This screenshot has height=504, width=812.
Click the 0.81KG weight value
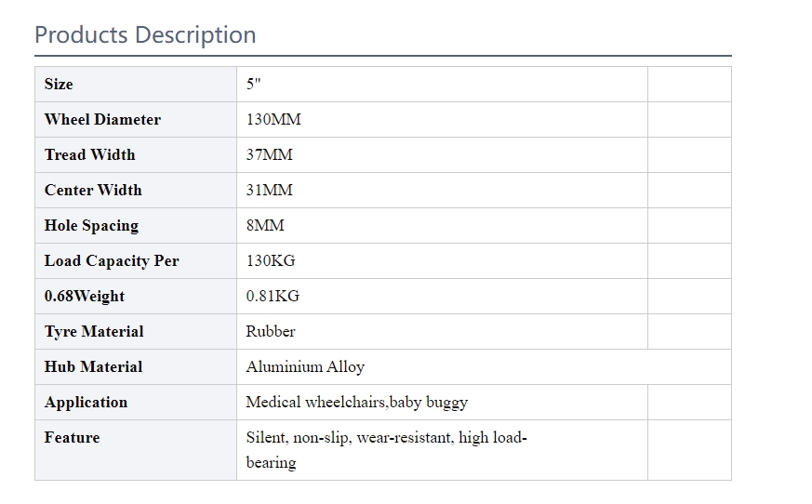pyautogui.click(x=273, y=297)
